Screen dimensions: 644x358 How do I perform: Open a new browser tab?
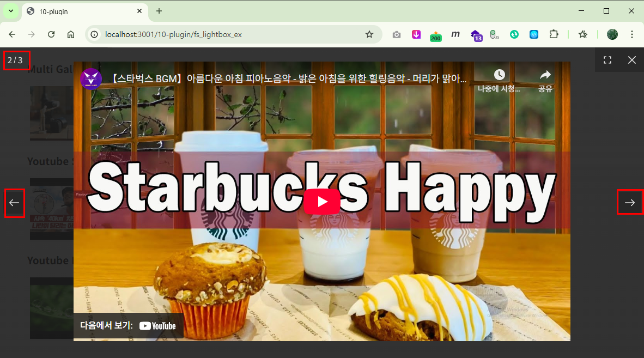tap(159, 11)
